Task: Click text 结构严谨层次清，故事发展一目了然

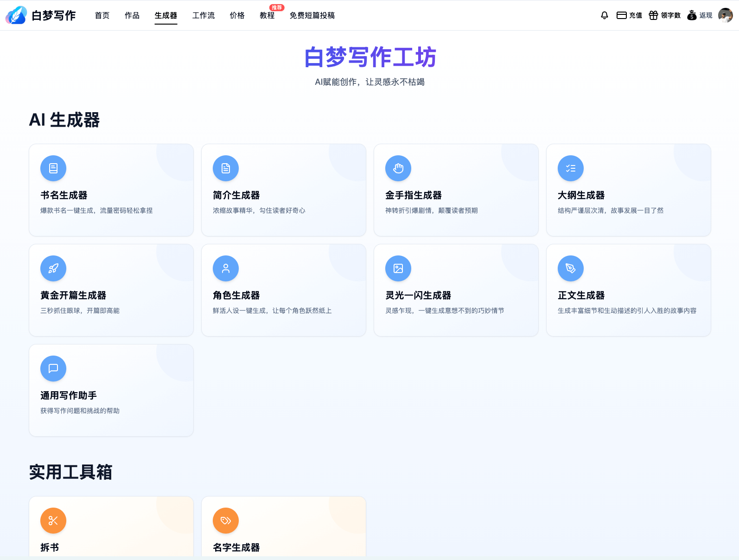Action: (611, 210)
